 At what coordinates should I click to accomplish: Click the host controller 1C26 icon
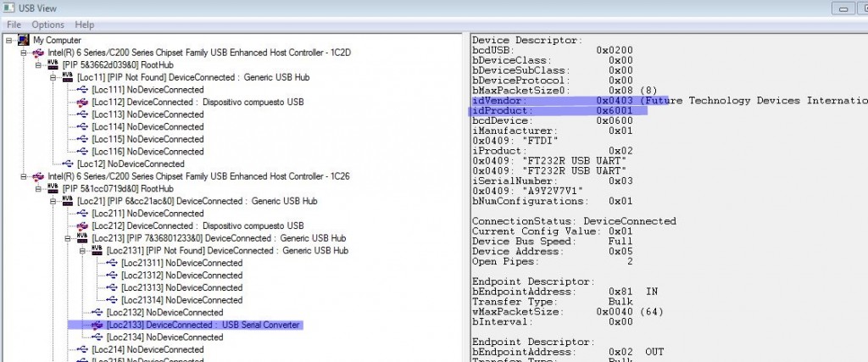pos(38,176)
